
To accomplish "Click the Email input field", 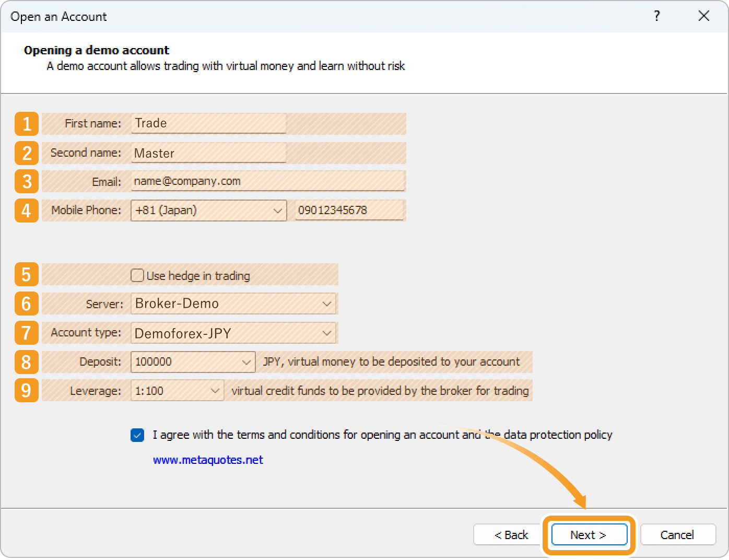I will (268, 181).
